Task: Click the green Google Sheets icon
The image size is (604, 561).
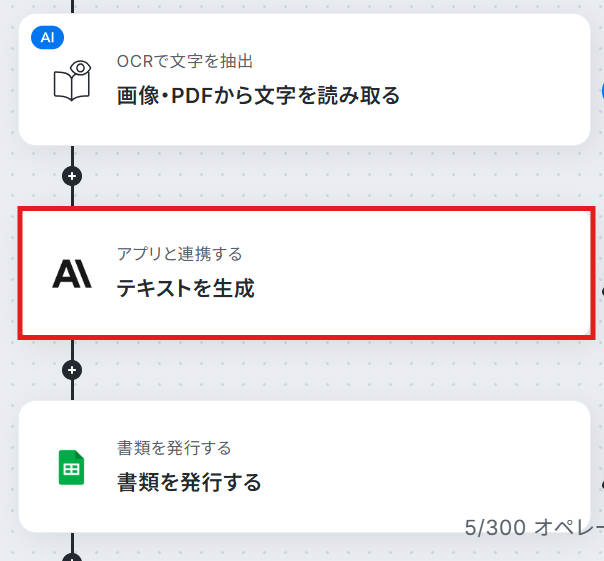Action: click(x=71, y=467)
